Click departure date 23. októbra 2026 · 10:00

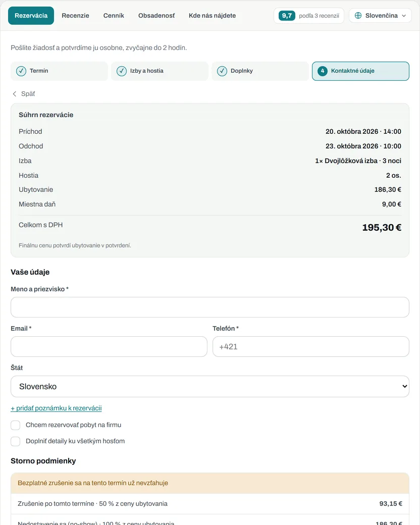click(x=363, y=146)
